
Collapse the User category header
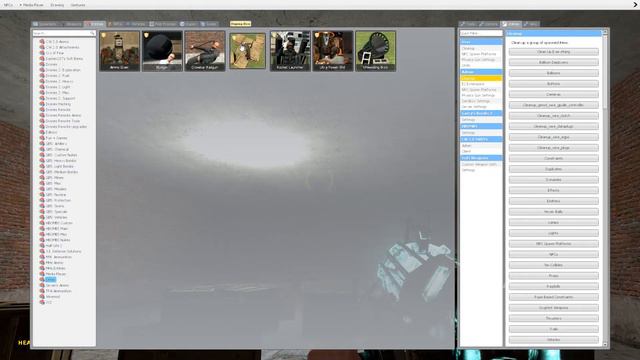coord(481,42)
